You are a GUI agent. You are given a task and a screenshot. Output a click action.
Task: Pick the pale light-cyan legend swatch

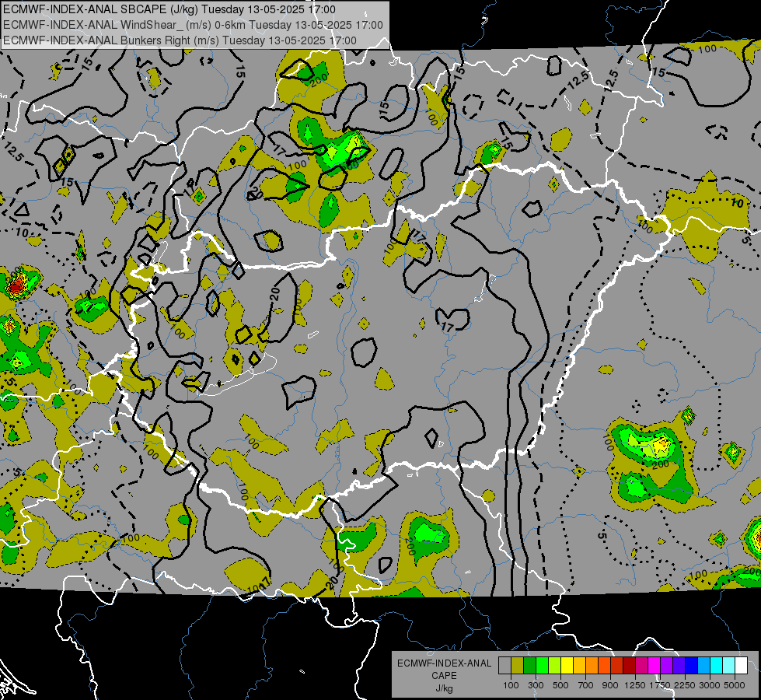pos(729,666)
